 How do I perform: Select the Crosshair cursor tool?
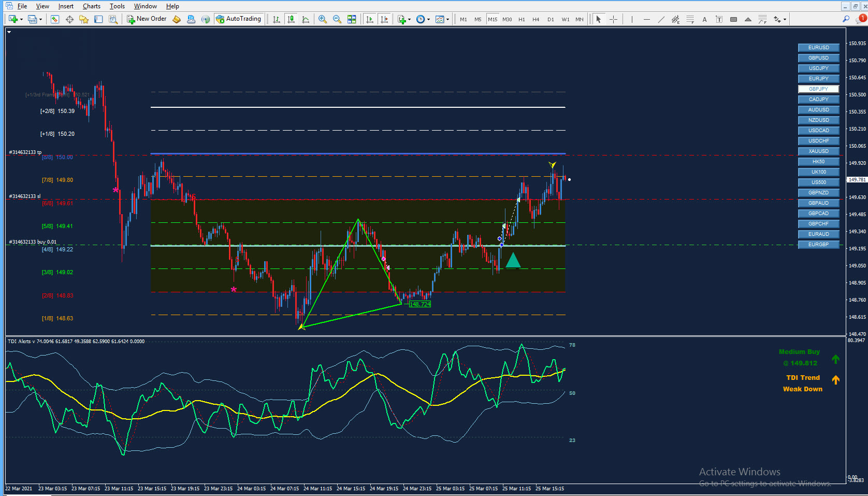tap(614, 19)
